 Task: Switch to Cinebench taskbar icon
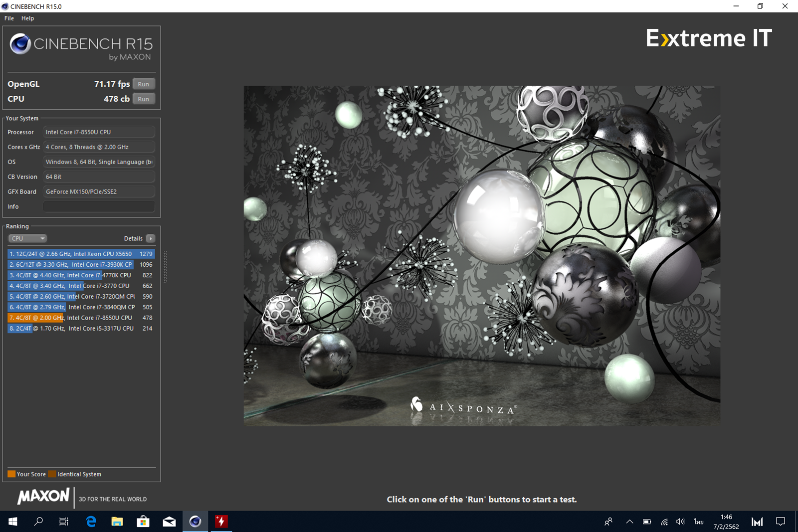(195, 522)
